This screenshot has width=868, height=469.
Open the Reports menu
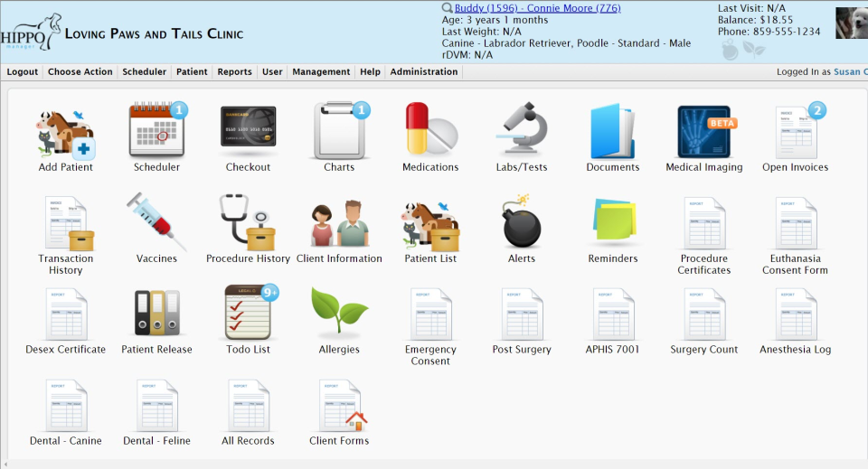point(235,72)
